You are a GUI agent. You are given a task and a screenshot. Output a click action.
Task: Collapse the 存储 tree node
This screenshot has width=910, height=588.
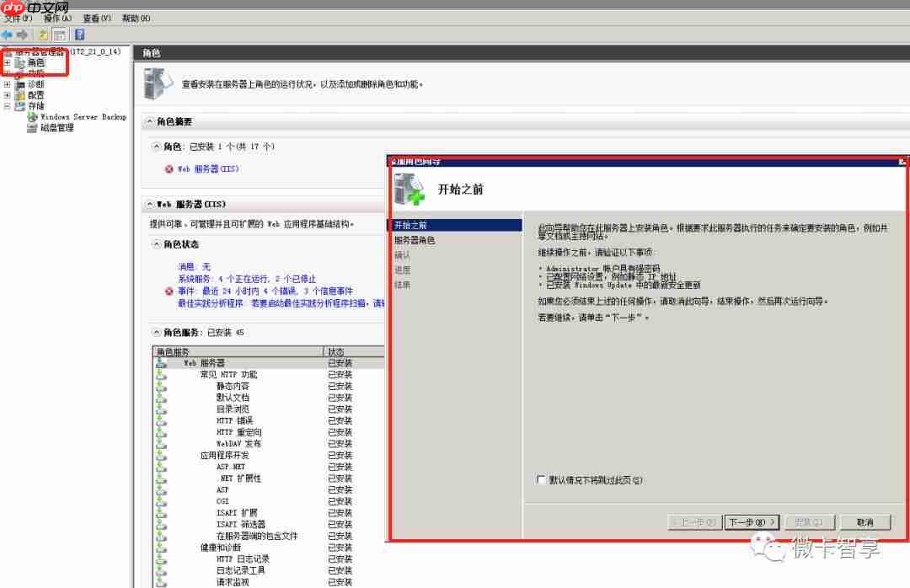pos(7,106)
